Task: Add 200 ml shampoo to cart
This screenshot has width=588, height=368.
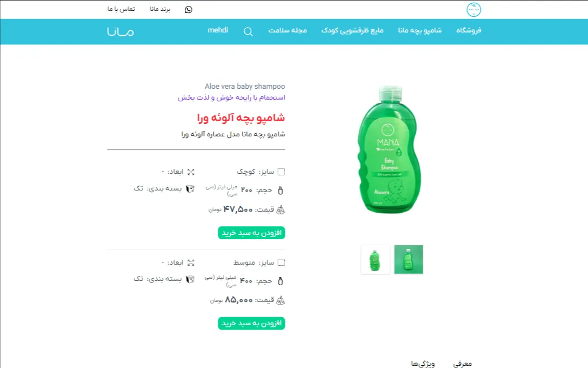Action: (x=251, y=233)
